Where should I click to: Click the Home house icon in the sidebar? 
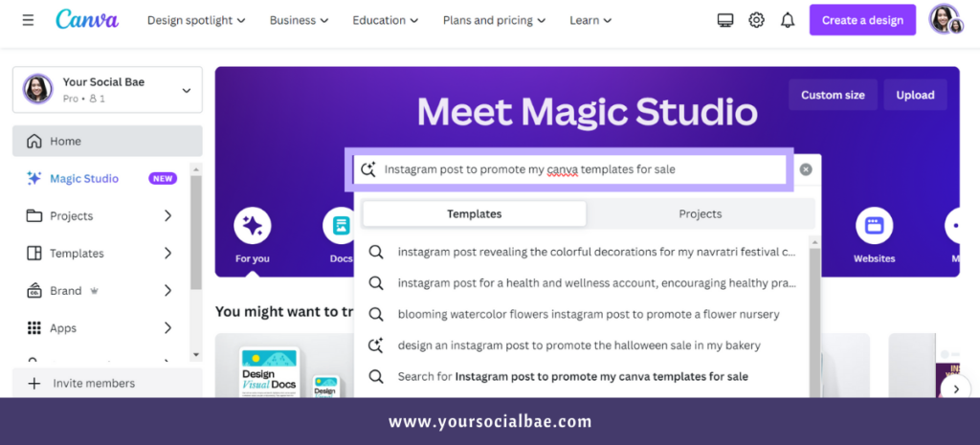point(34,142)
